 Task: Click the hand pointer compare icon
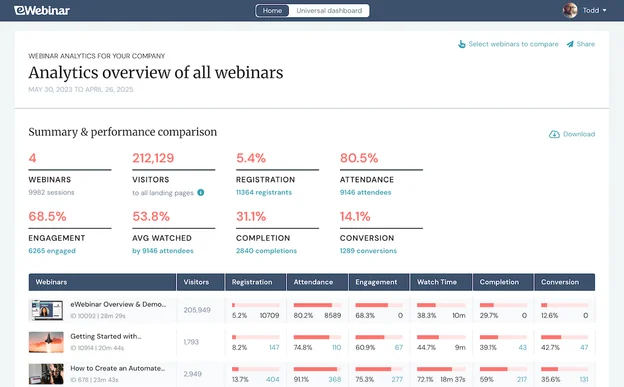pos(462,44)
